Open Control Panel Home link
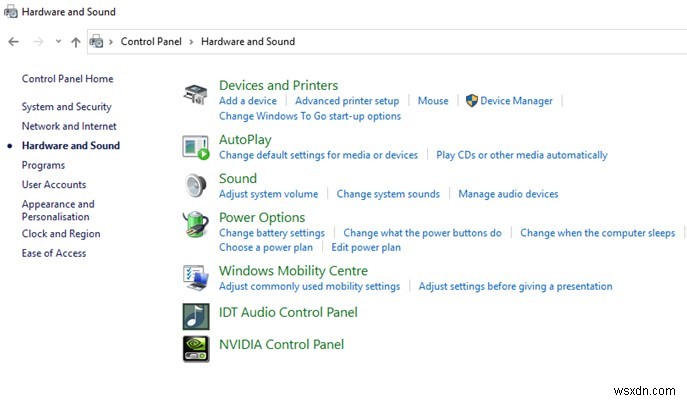Image resolution: width=687 pixels, height=401 pixels. [67, 79]
